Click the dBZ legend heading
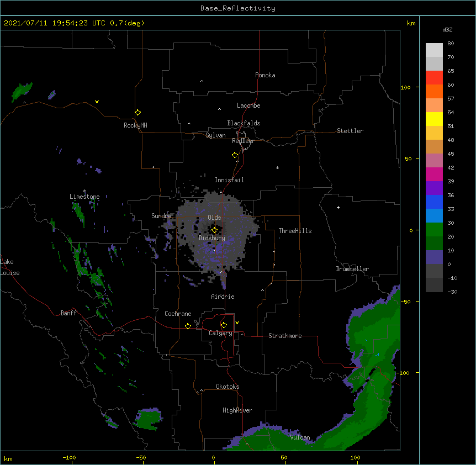The width and height of the screenshot is (476, 465). tap(447, 30)
